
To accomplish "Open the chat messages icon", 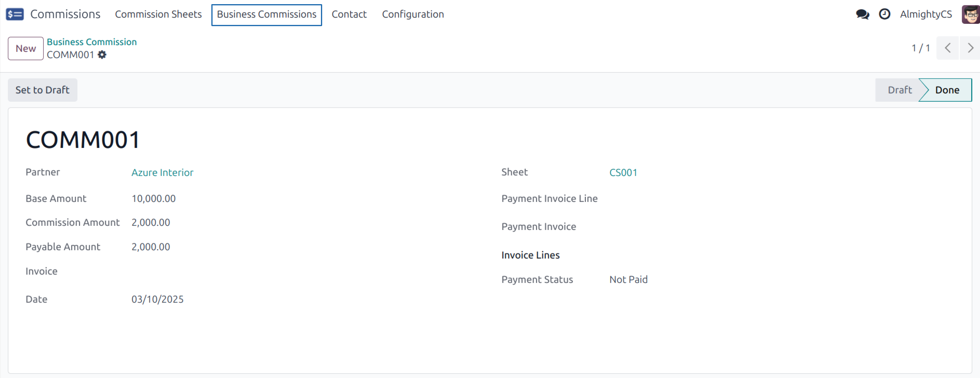I will 862,14.
